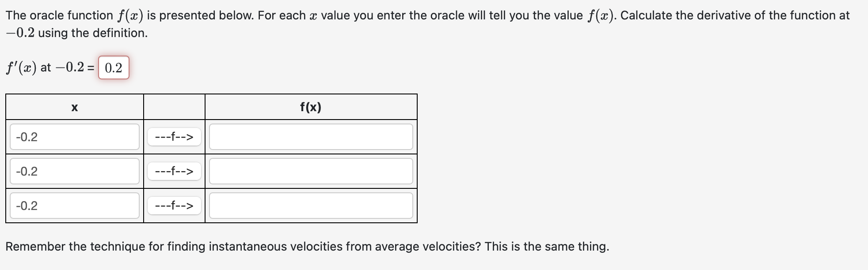Click the x column header
Image resolution: width=868 pixels, height=270 pixels.
coord(74,106)
